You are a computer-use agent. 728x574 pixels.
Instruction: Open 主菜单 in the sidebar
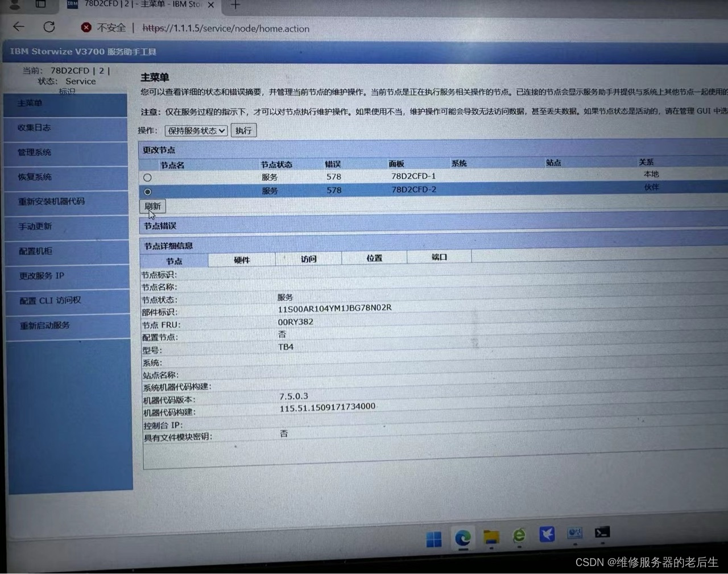(65, 104)
